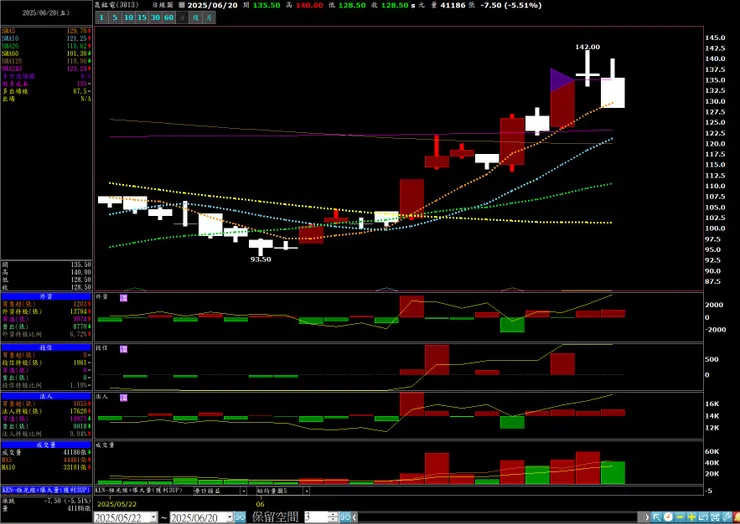Select the 15-minute period button
The width and height of the screenshot is (740, 524).
tap(142, 18)
